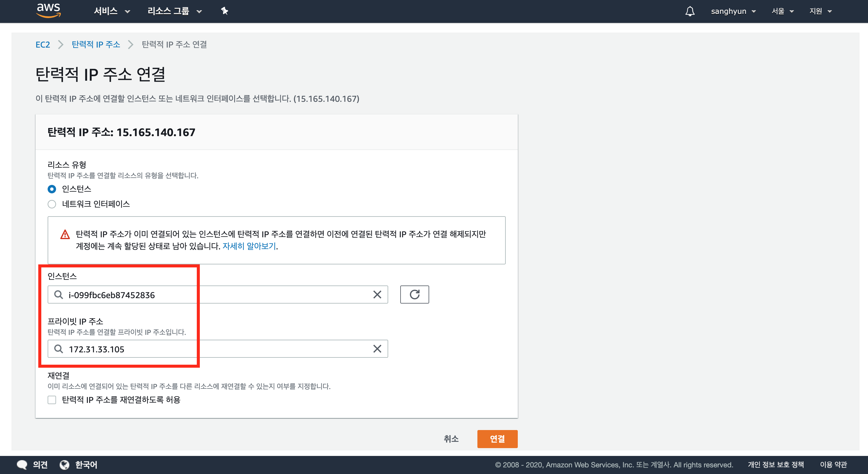
Task: Open the 서울 region selector
Action: (x=782, y=11)
